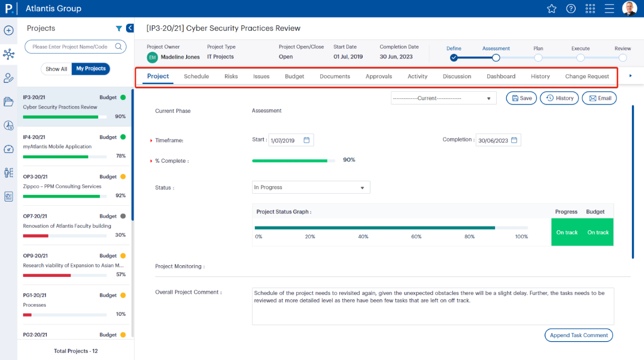Click the Project Status Graph bar
This screenshot has height=360, width=644.
pos(391,228)
